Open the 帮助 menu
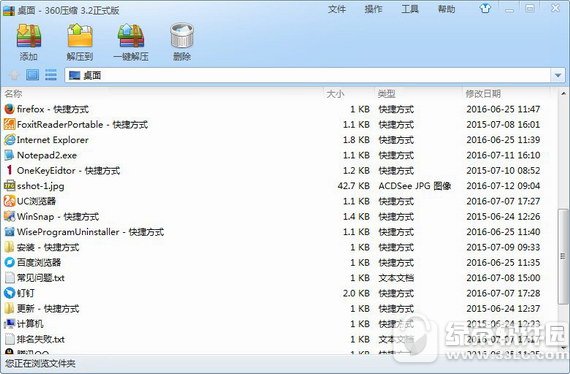 pyautogui.click(x=446, y=9)
